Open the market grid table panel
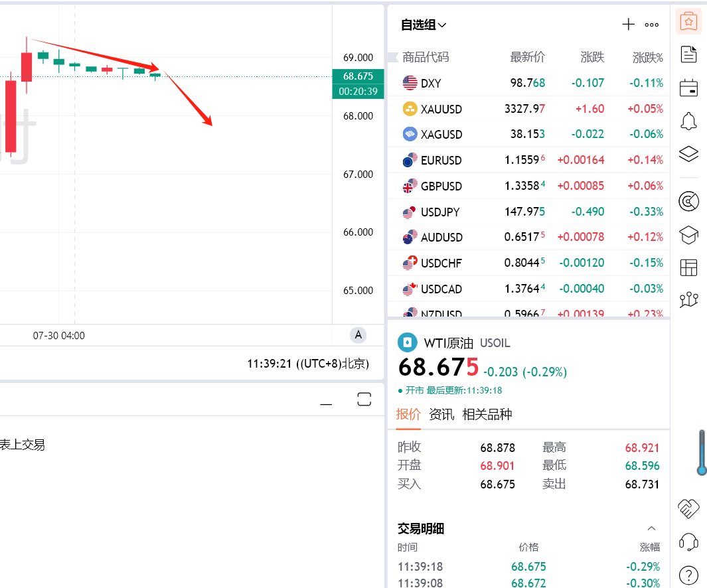 click(x=688, y=267)
